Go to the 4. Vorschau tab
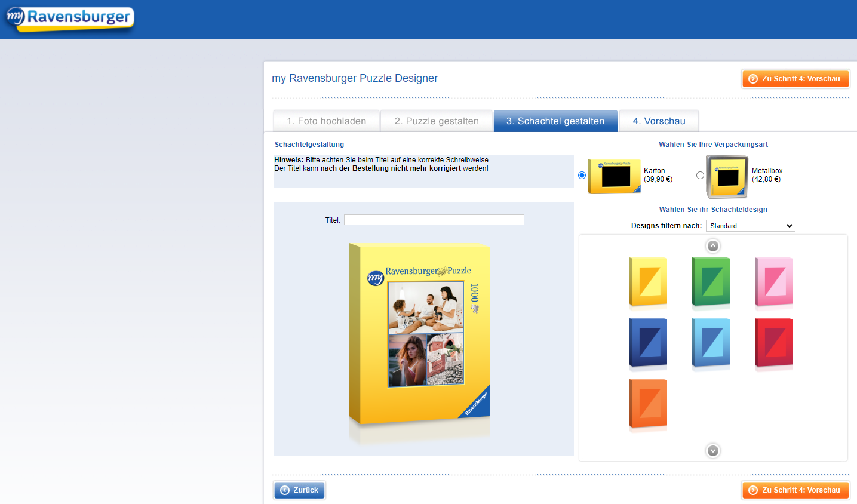Viewport: 857px width, 504px height. point(659,121)
